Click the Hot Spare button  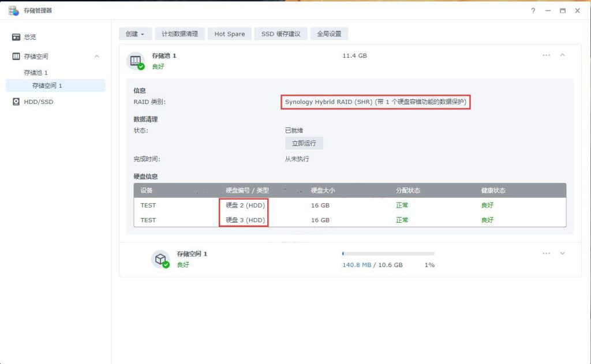229,33
